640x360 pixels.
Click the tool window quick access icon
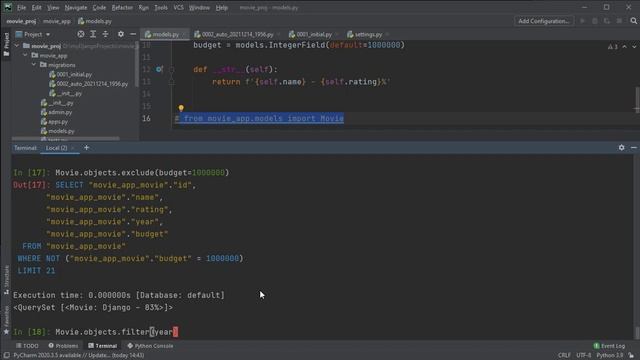7,355
